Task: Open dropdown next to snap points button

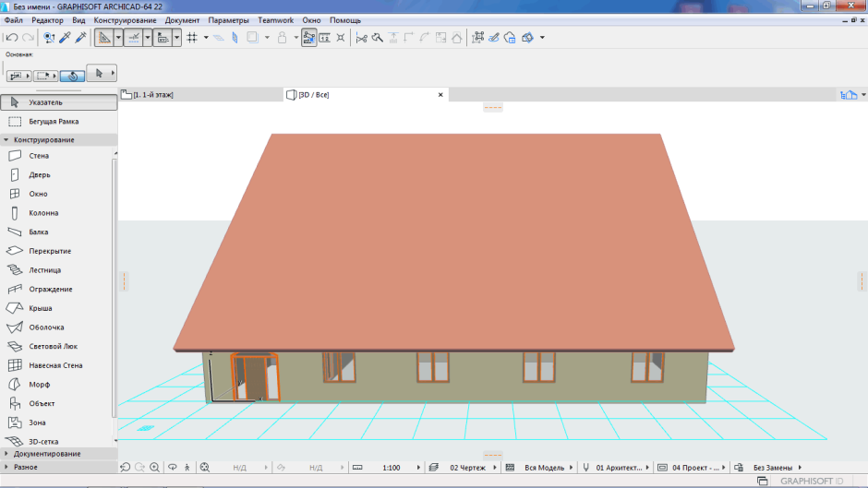Action: (147, 38)
